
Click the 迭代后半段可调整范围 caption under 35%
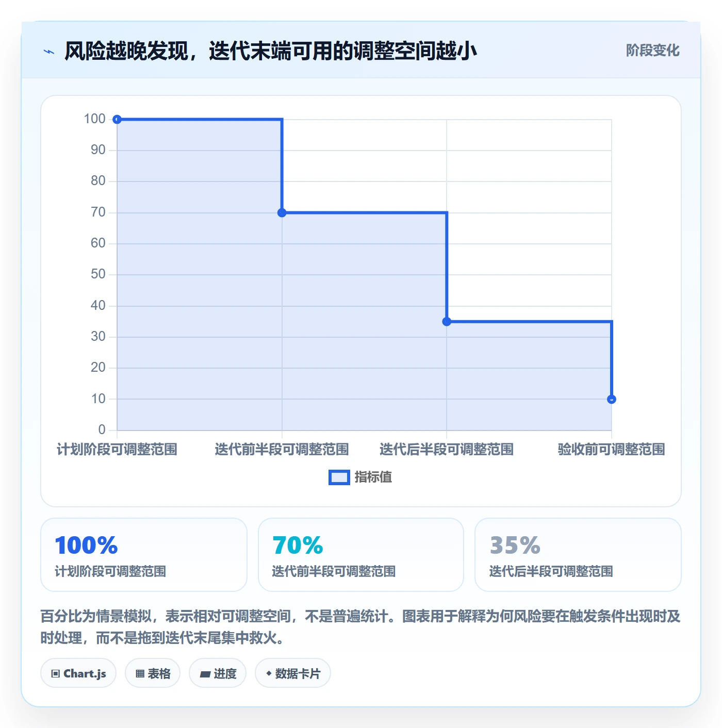pos(551,571)
